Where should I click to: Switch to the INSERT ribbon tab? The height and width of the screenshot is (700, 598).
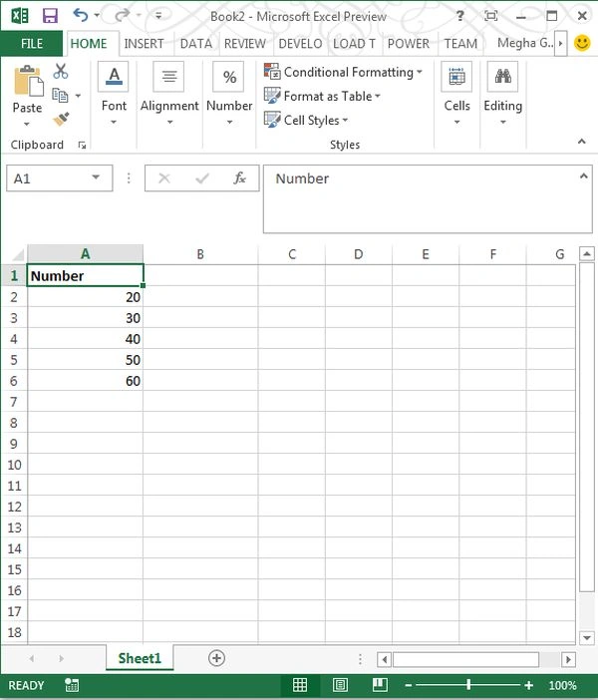144,44
